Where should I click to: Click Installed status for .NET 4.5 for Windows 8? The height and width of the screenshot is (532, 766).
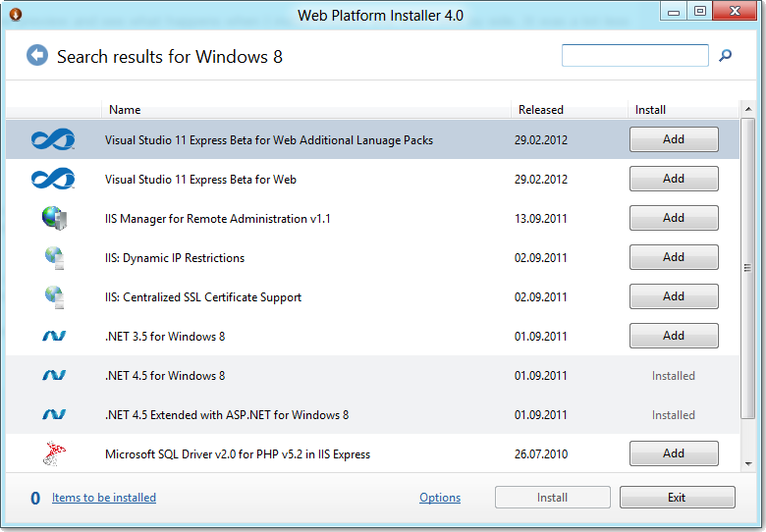point(673,376)
